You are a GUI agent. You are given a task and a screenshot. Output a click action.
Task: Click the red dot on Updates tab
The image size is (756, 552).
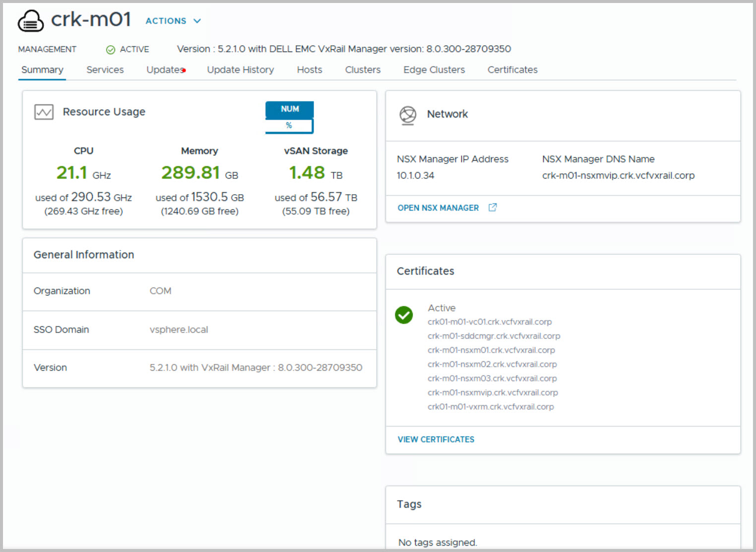pyautogui.click(x=184, y=70)
